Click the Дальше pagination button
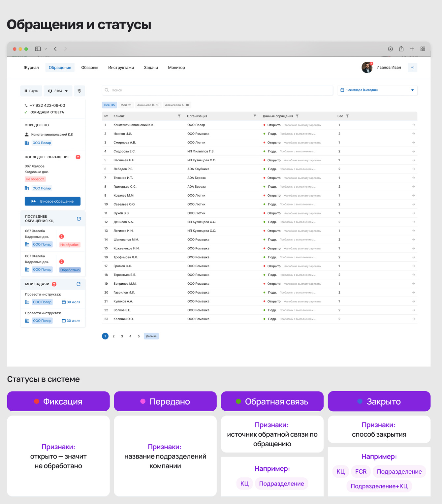 [x=151, y=336]
